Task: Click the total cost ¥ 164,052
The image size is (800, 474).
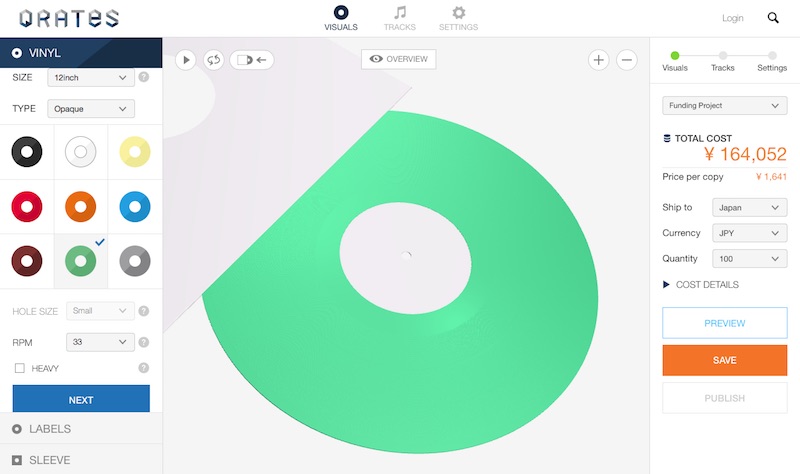Action: point(745,154)
